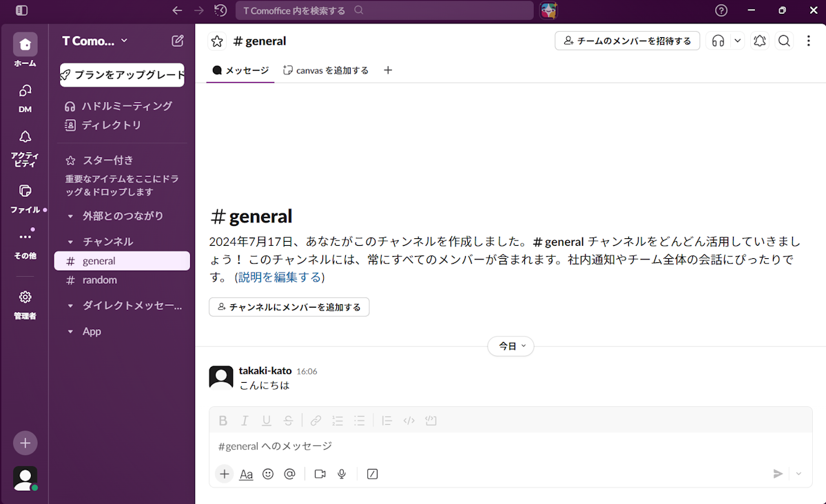Open the help question mark icon
826x504 pixels.
721,10
